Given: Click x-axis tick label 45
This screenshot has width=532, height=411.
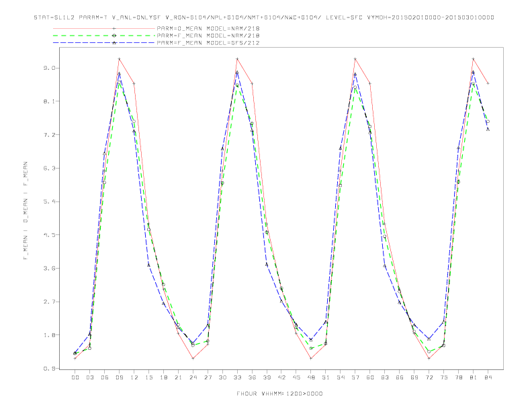Looking at the screenshot, I should (296, 377).
